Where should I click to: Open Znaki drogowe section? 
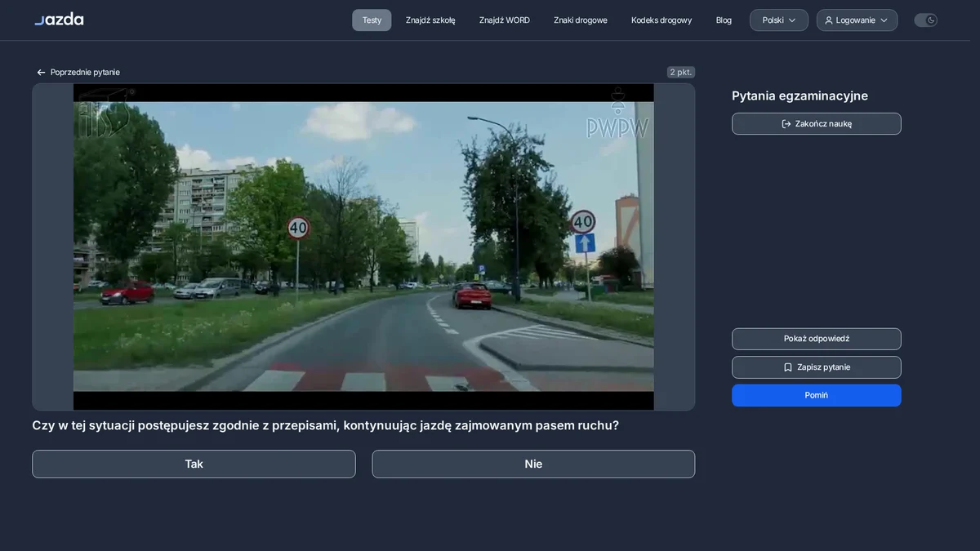(581, 20)
